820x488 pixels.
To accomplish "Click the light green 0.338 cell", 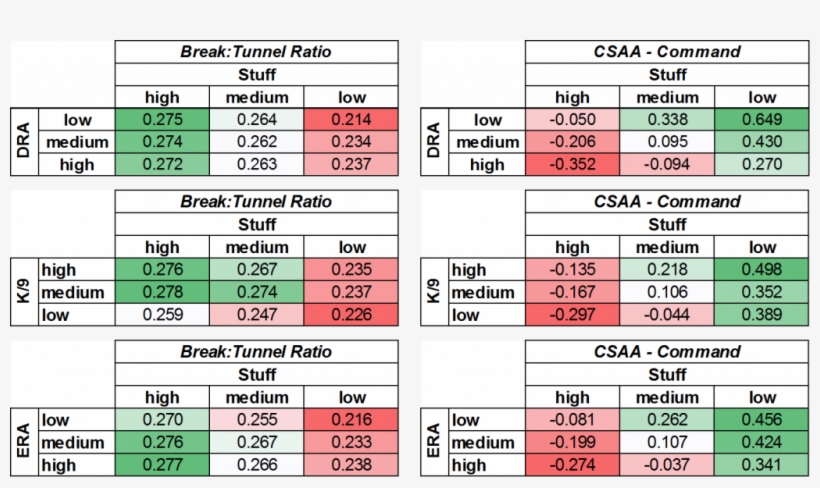I will pyautogui.click(x=667, y=120).
